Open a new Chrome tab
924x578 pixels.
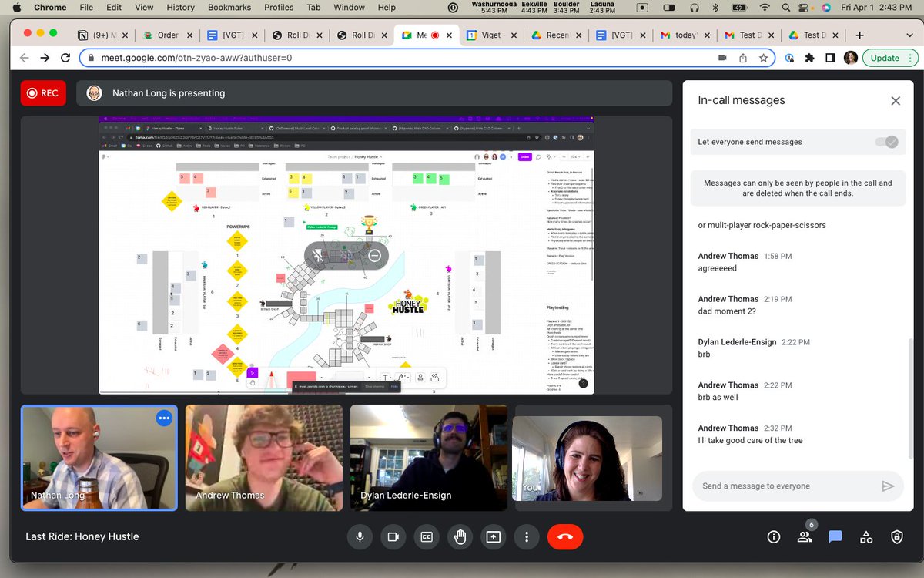[x=859, y=35]
